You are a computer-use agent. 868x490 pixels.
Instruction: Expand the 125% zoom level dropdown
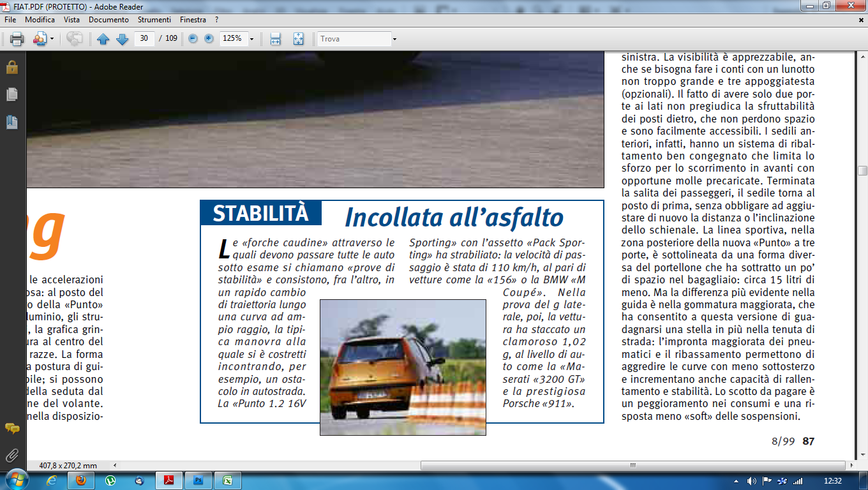[x=251, y=39]
